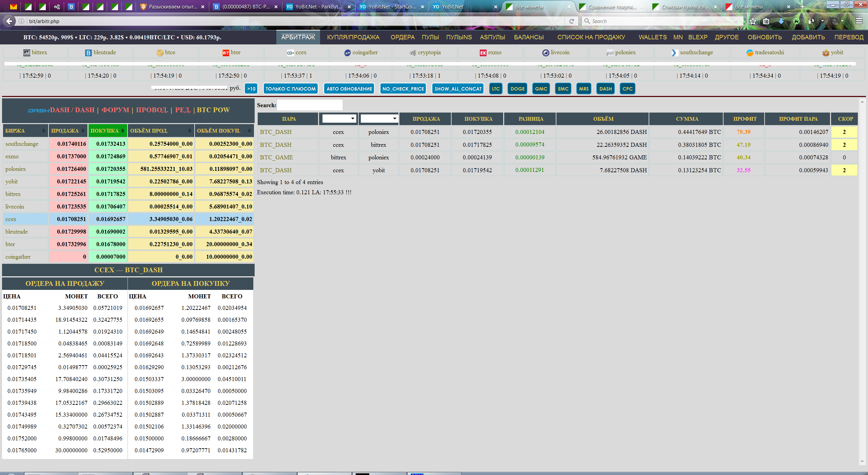
Task: Open a new browser tab with the plus icon
Action: point(803,6)
